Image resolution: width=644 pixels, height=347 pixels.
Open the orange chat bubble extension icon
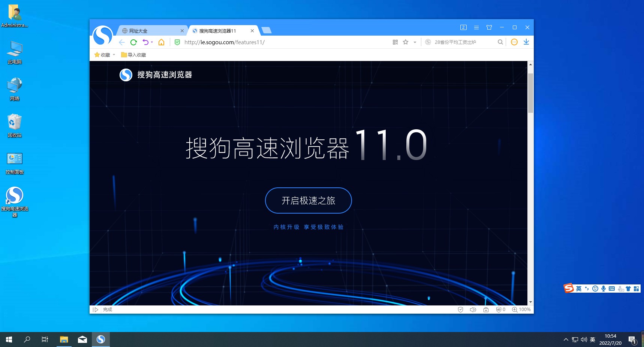click(x=514, y=42)
